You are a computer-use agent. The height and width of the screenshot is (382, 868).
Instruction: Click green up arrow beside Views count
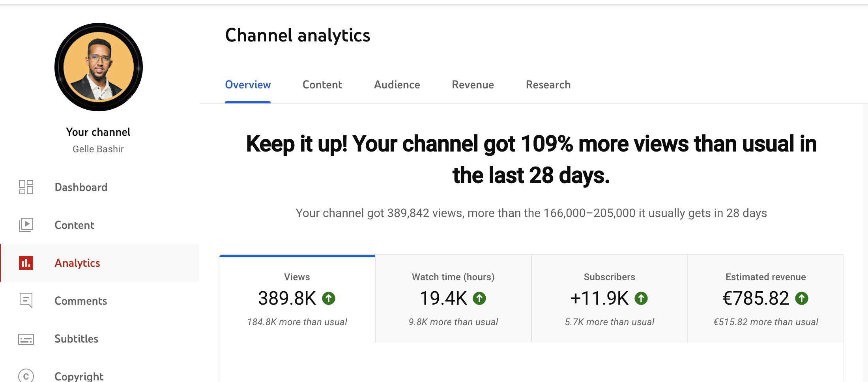coord(329,298)
